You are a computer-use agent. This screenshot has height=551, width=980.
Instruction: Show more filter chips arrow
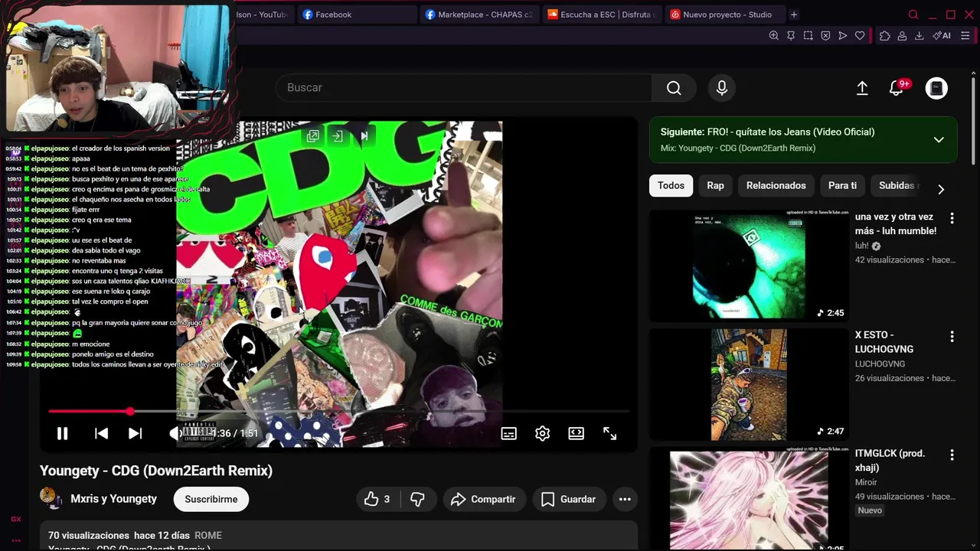coord(941,189)
